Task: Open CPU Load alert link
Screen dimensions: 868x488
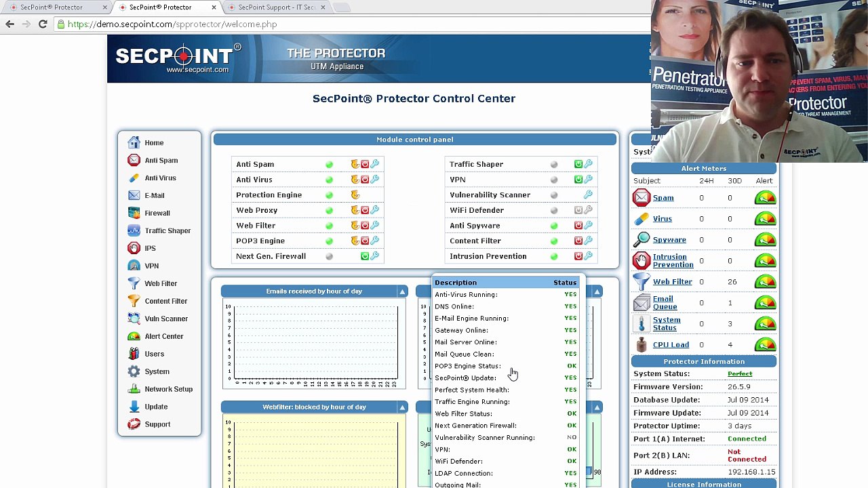Action: pyautogui.click(x=671, y=345)
